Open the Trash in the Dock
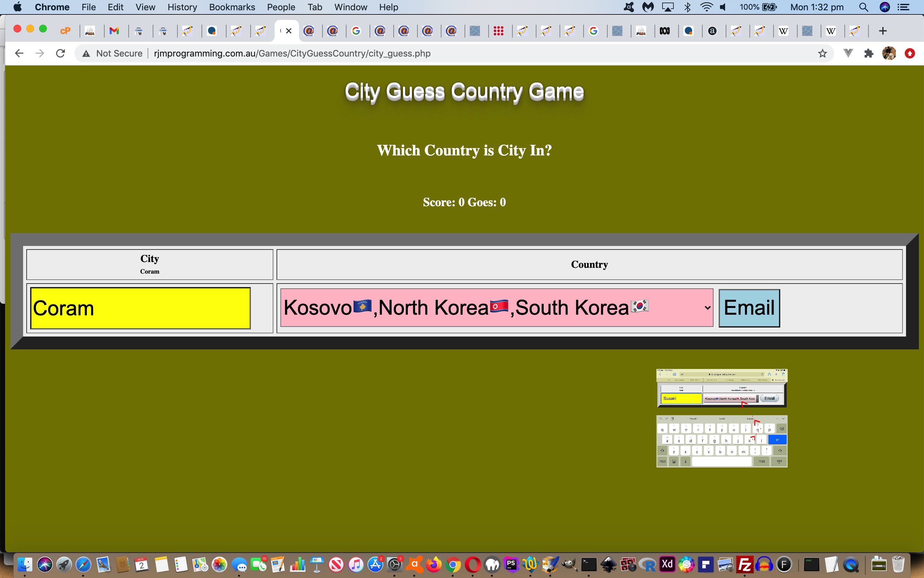The height and width of the screenshot is (578, 924). (x=898, y=564)
